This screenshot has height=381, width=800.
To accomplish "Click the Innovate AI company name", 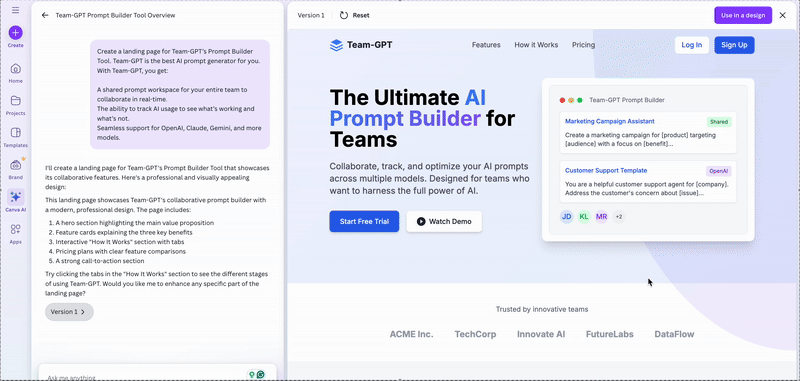I will pos(541,335).
